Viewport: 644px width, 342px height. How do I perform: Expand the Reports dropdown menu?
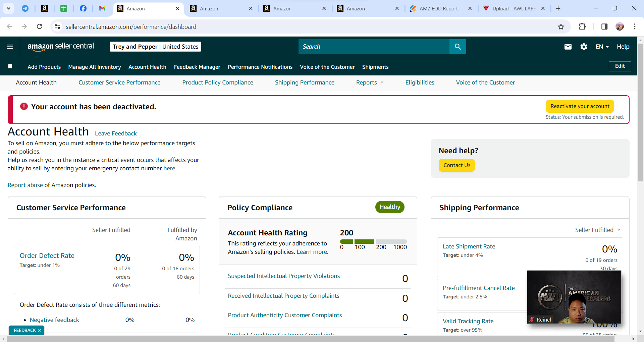coord(370,82)
